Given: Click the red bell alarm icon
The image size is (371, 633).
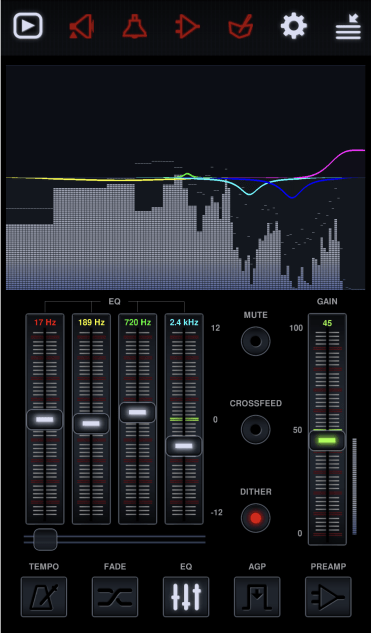Looking at the screenshot, I should 134,26.
